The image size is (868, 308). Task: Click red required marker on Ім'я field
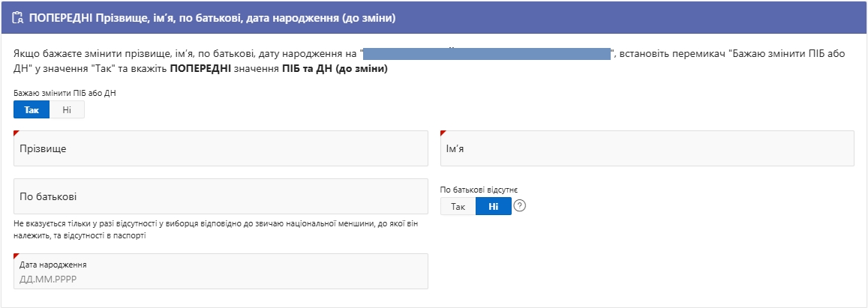[443, 133]
